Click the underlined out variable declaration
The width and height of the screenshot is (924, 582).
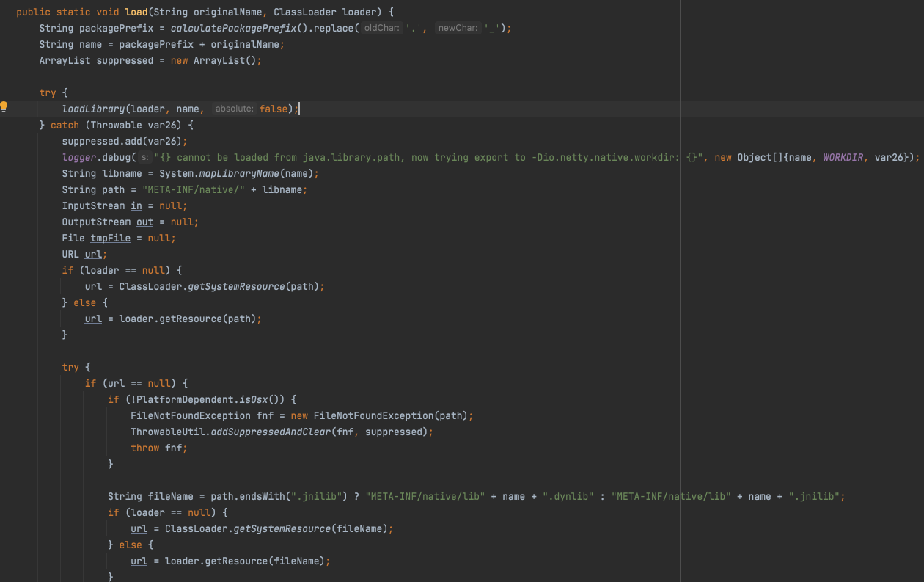click(144, 222)
